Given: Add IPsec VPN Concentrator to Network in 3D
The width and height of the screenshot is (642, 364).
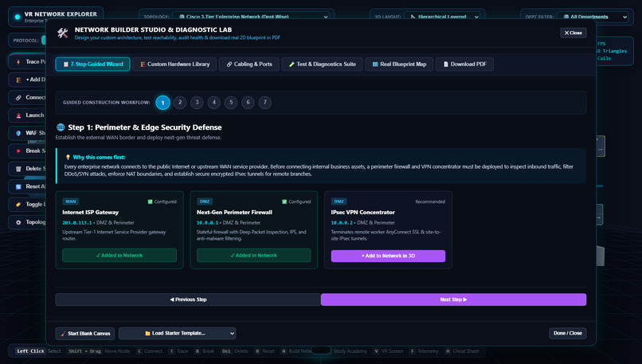Looking at the screenshot, I should pyautogui.click(x=388, y=256).
